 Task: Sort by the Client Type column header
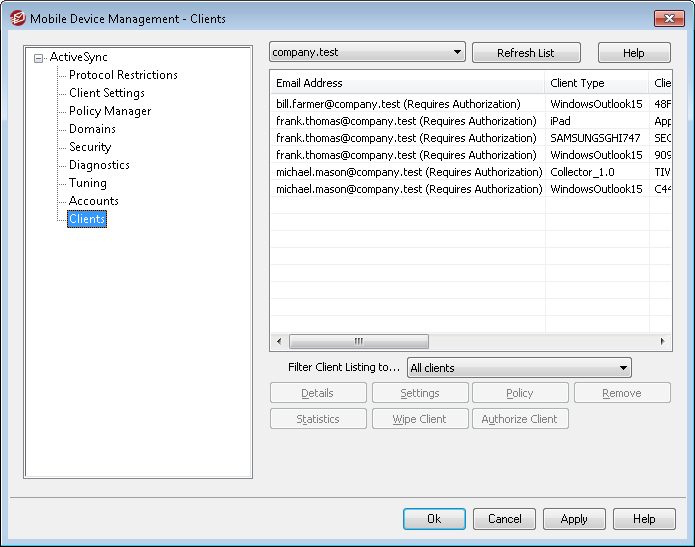595,83
